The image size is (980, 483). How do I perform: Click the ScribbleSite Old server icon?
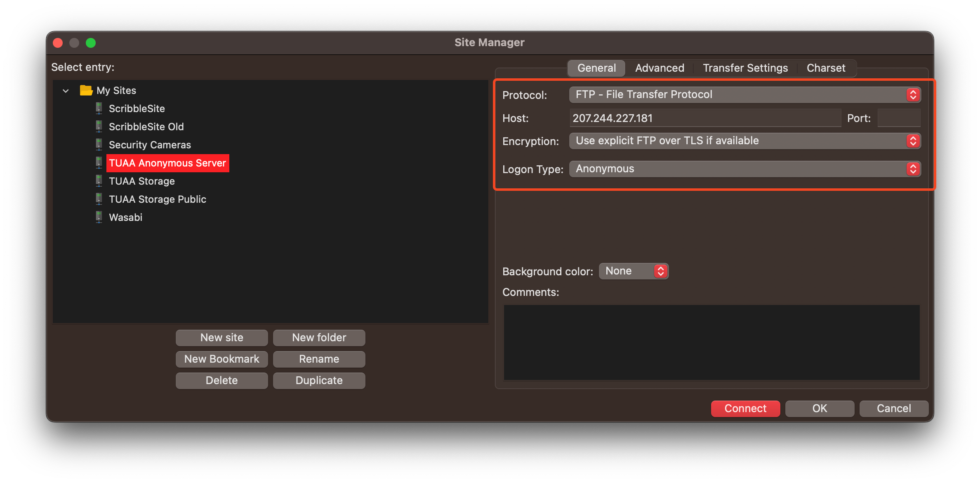click(x=99, y=127)
